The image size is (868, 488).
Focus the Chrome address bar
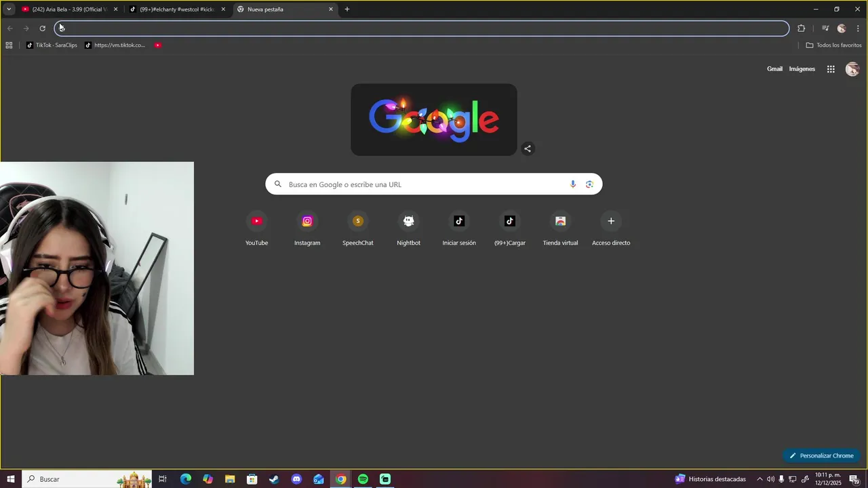point(422,28)
